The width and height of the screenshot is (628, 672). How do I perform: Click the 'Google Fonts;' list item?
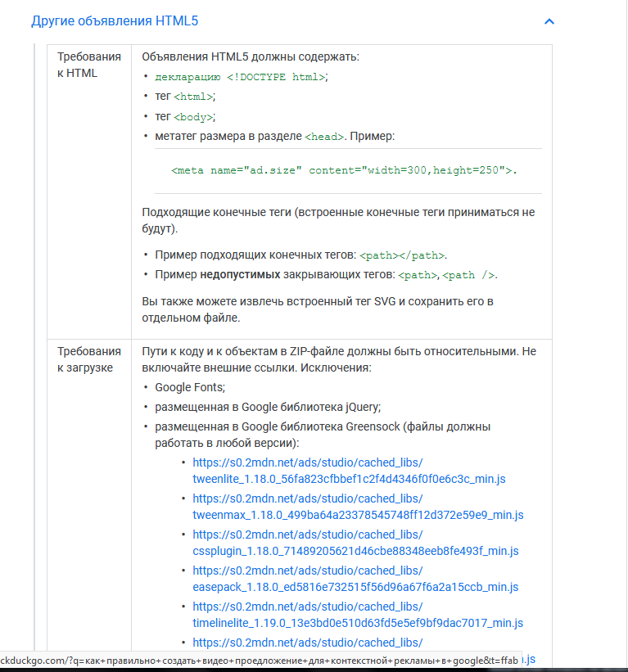(190, 387)
